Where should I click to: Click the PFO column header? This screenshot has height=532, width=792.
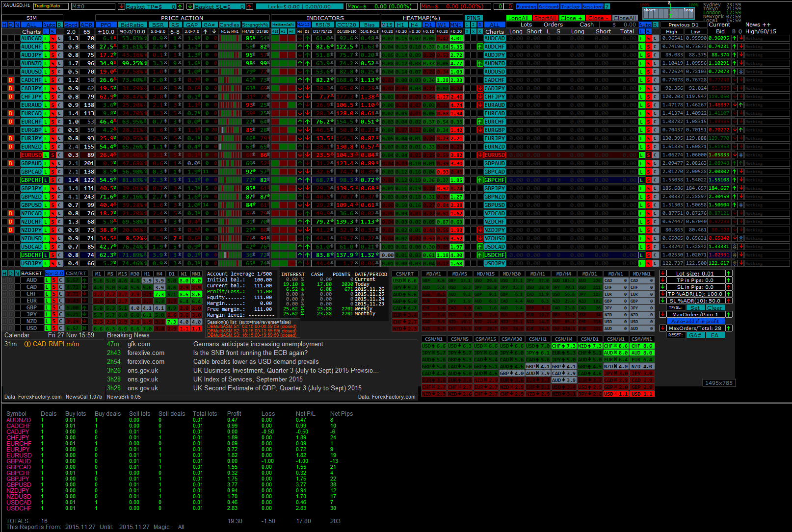coord(106,25)
